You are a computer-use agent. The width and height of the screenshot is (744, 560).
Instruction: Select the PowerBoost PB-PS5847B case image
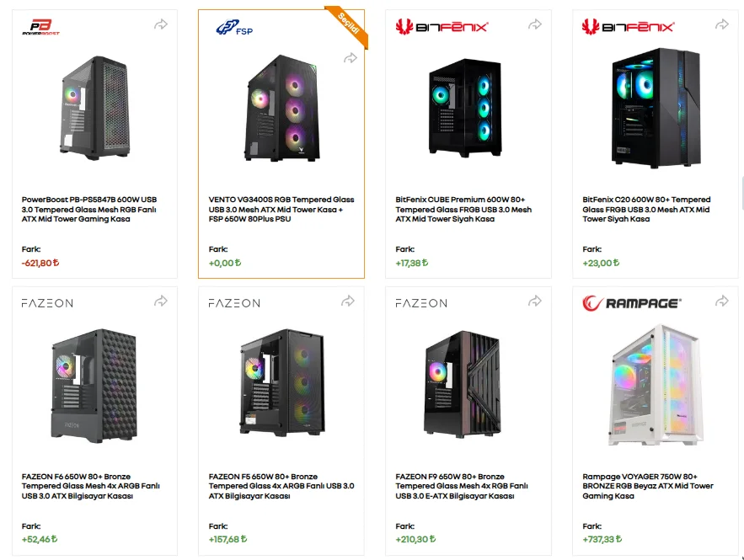94,108
